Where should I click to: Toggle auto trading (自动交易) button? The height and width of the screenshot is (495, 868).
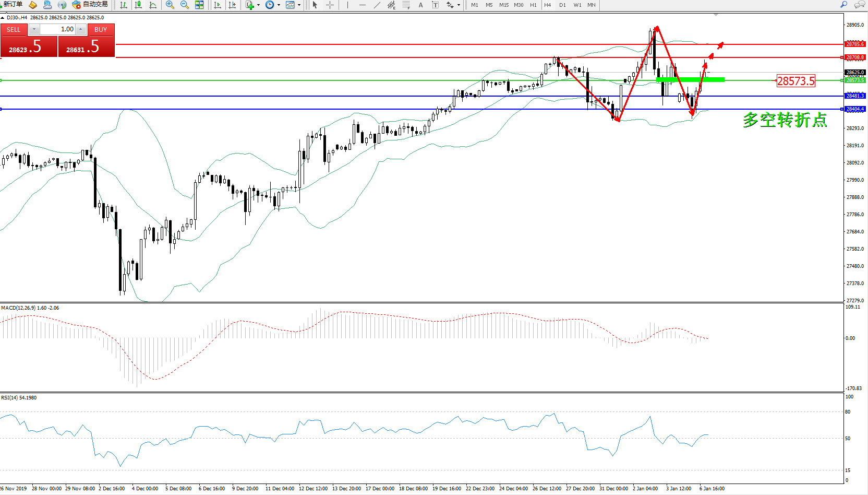point(90,5)
